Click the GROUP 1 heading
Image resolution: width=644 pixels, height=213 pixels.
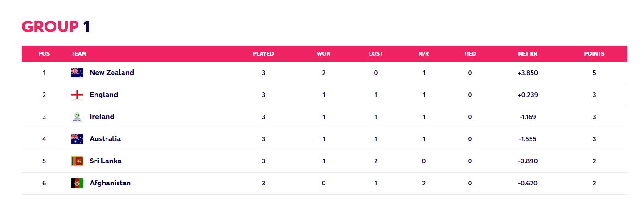[56, 27]
